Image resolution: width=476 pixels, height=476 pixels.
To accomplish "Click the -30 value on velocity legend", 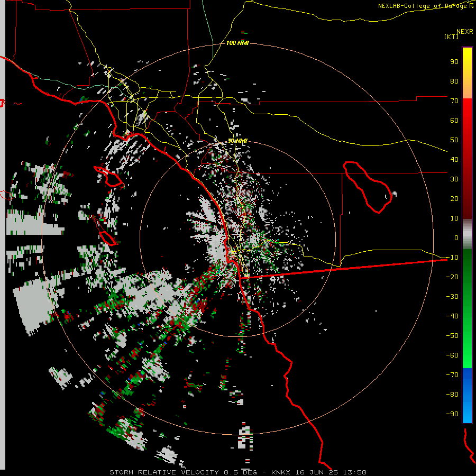I will pyautogui.click(x=452, y=297).
